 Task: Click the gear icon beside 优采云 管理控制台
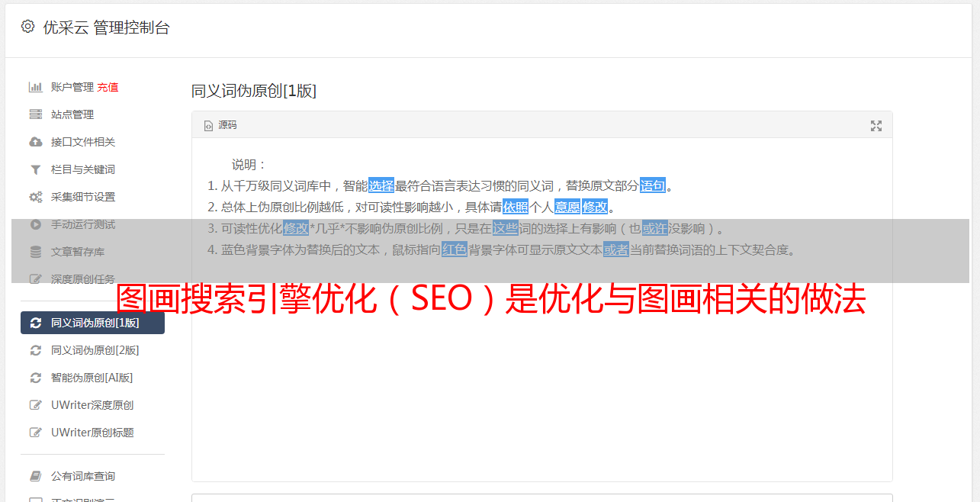pos(28,27)
